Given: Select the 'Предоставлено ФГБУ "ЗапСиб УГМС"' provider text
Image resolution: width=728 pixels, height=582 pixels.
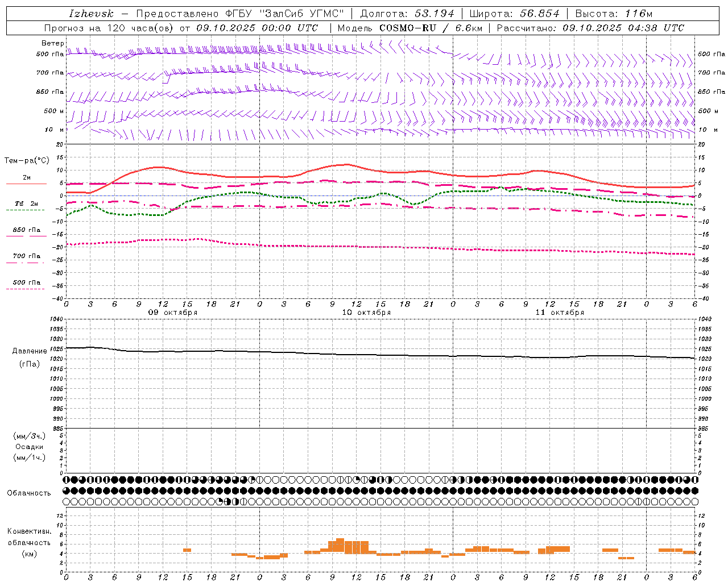Looking at the screenshot, I should tap(239, 14).
